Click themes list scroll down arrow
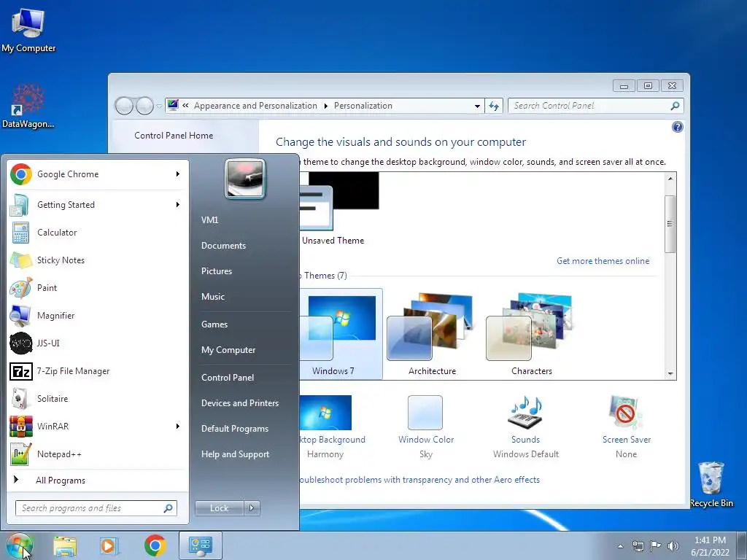 click(x=670, y=374)
